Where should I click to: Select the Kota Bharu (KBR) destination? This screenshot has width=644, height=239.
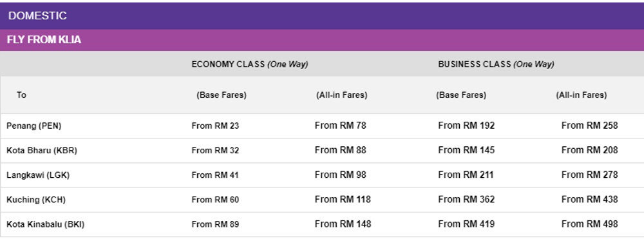pyautogui.click(x=42, y=151)
